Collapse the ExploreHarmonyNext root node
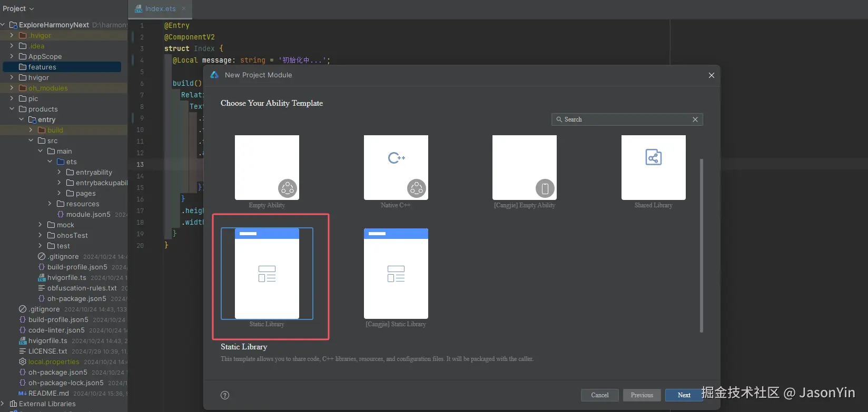This screenshot has height=412, width=868. point(3,25)
